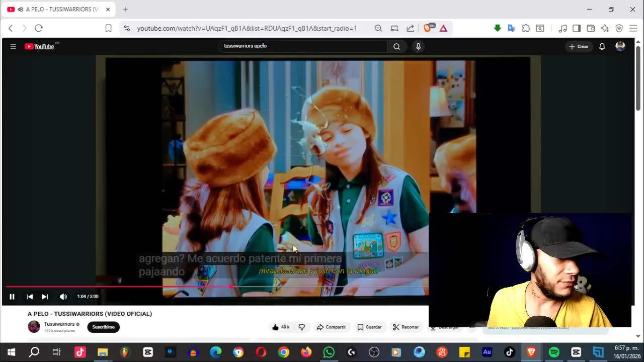Open the Brave Rewards triangle icon
The height and width of the screenshot is (362, 644).
pyautogui.click(x=443, y=28)
